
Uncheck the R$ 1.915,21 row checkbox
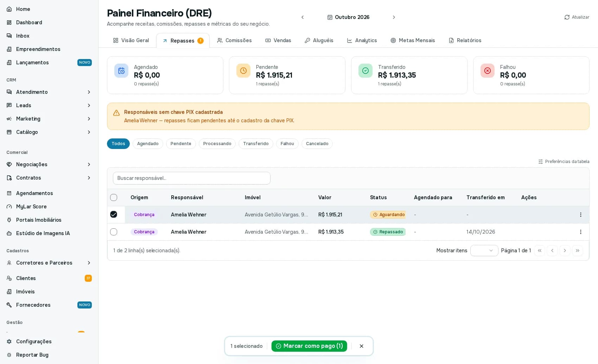click(x=114, y=214)
